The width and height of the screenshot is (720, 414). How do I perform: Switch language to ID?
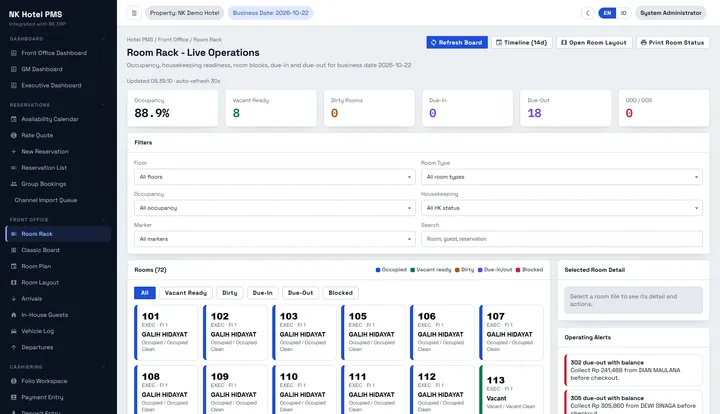pos(623,13)
